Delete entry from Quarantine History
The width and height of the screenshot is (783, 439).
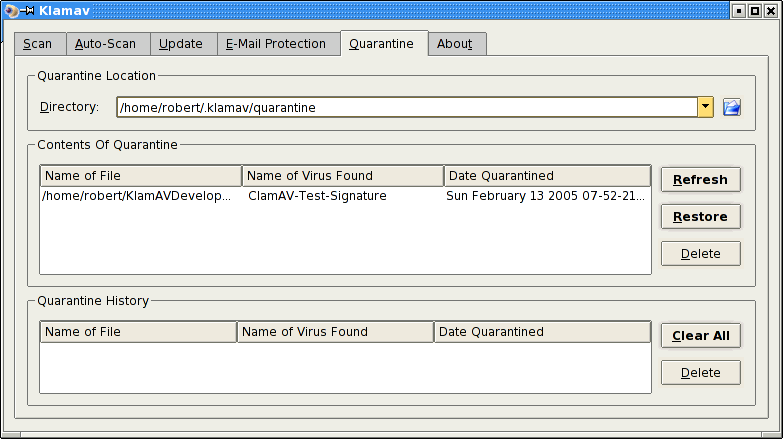[701, 373]
